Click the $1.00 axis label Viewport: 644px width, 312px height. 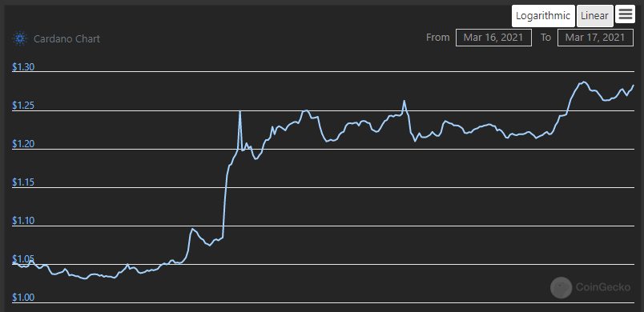pos(23,298)
